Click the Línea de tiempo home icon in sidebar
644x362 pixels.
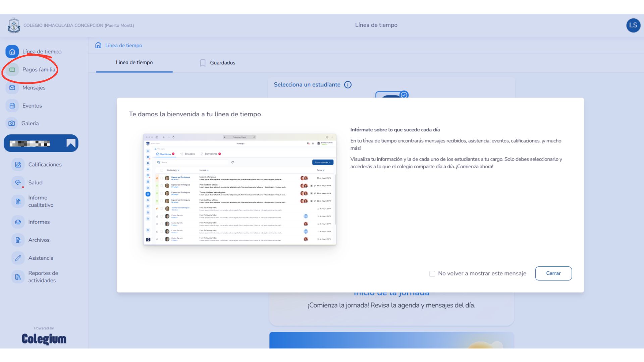point(12,52)
